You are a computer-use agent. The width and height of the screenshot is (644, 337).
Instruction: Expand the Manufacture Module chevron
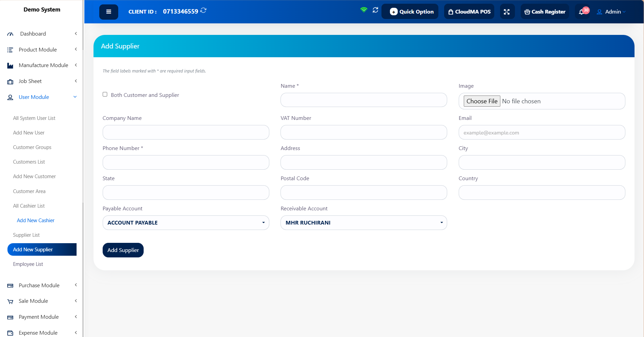click(76, 65)
